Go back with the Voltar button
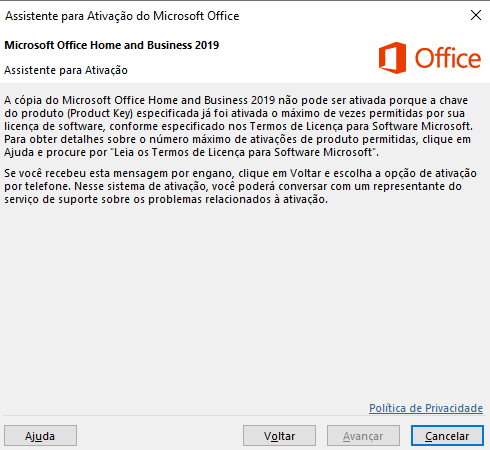Image resolution: width=490 pixels, height=450 pixels. coord(279,436)
